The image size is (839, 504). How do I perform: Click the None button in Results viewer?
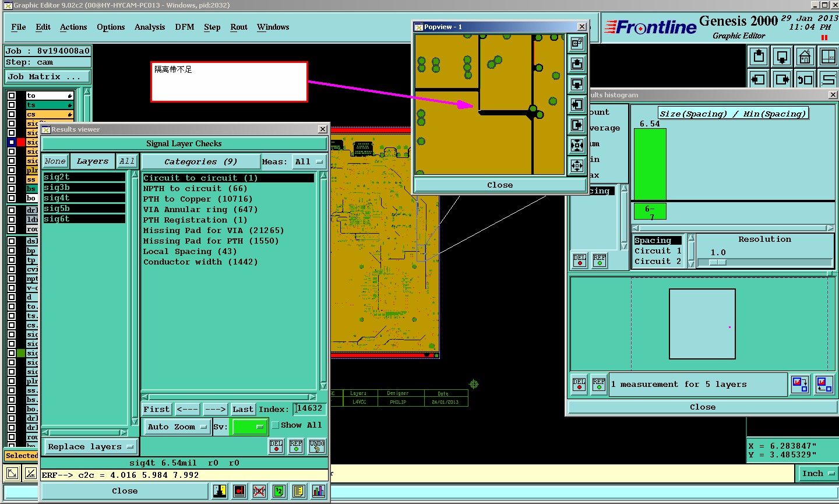point(55,161)
